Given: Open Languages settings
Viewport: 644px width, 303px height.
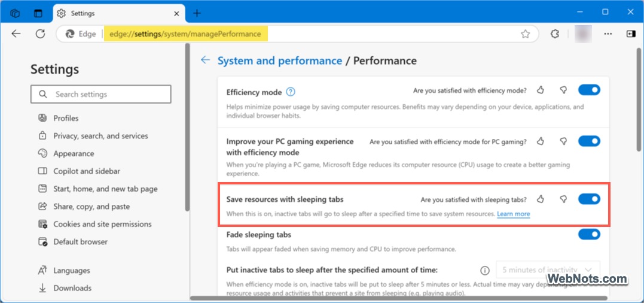Looking at the screenshot, I should [72, 271].
